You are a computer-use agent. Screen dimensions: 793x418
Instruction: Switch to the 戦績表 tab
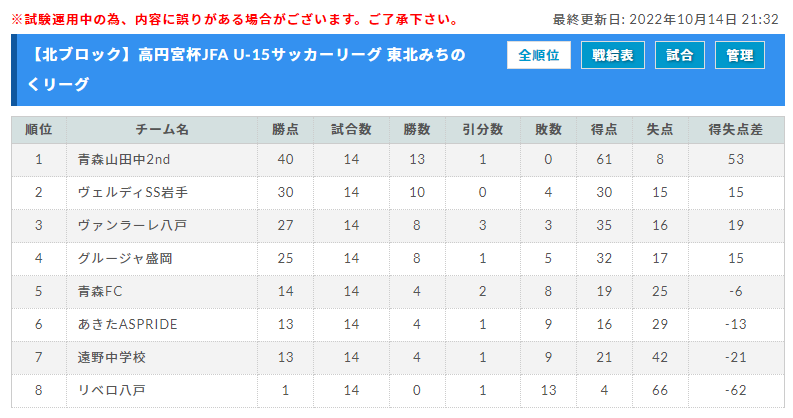tap(613, 56)
